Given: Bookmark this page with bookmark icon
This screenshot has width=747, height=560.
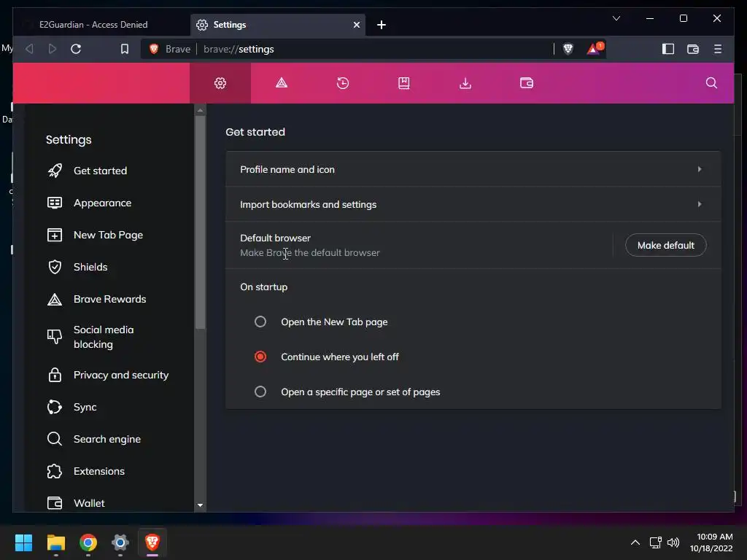Looking at the screenshot, I should pyautogui.click(x=124, y=49).
